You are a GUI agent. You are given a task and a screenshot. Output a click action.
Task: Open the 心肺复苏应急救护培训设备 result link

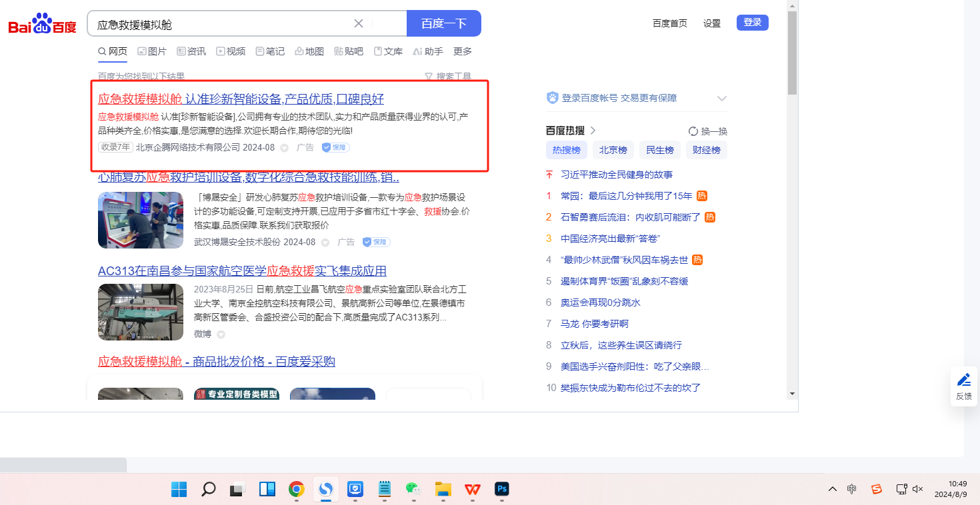[x=249, y=177]
